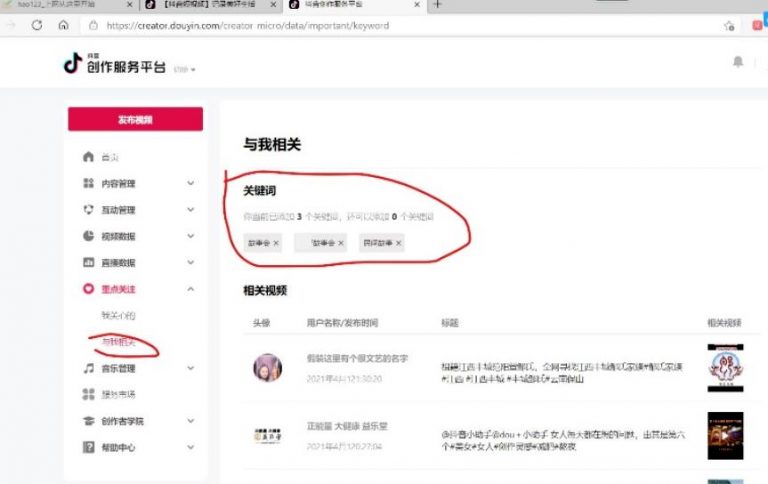The height and width of the screenshot is (484, 768).
Task: Click the home icon in the sidebar
Action: [x=88, y=158]
